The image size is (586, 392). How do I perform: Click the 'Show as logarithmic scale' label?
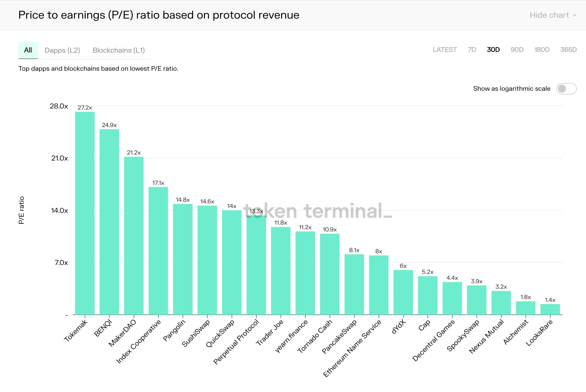(512, 89)
